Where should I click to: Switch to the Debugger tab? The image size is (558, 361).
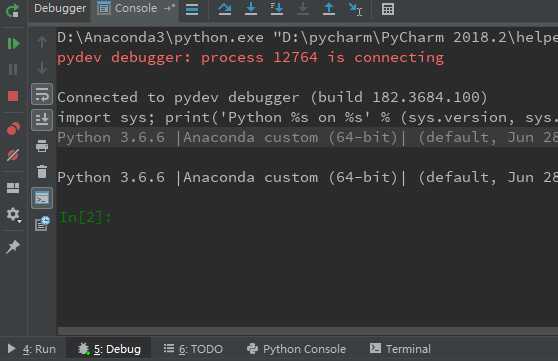click(x=60, y=8)
